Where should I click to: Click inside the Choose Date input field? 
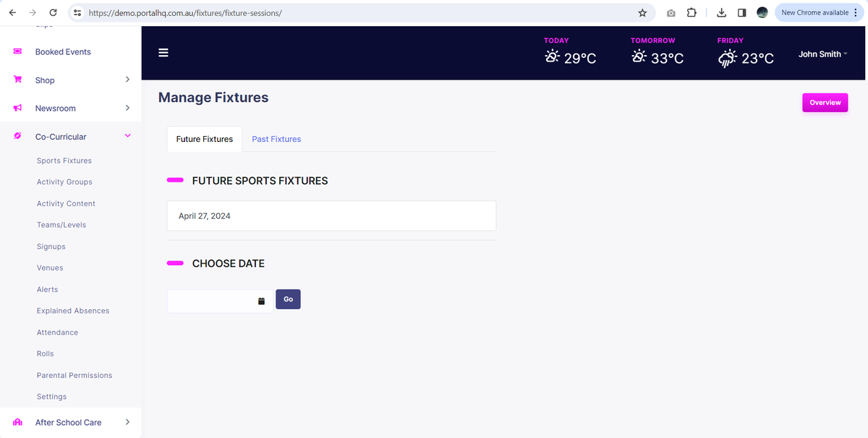pyautogui.click(x=213, y=299)
